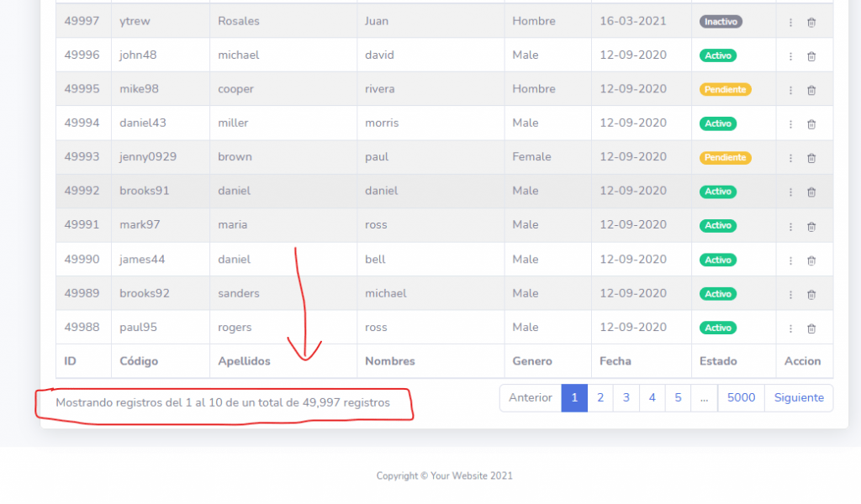Click the trash icon for brooks92

[x=811, y=293]
